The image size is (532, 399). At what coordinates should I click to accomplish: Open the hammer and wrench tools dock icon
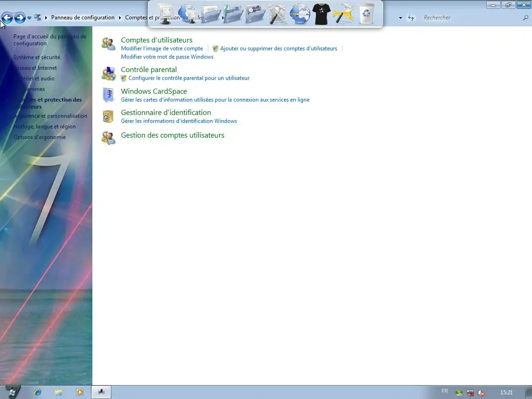[277, 14]
